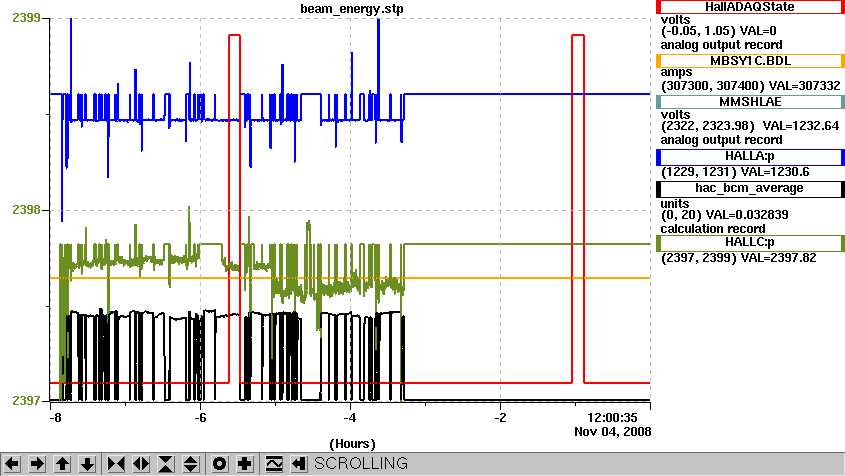The width and height of the screenshot is (845, 476).
Task: Click the SCROLLING status label
Action: [361, 464]
